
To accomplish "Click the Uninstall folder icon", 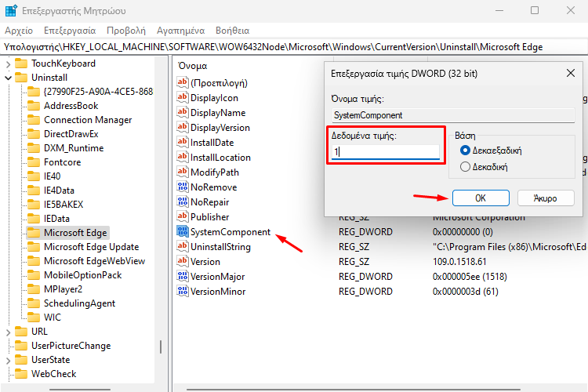I will click(21, 78).
